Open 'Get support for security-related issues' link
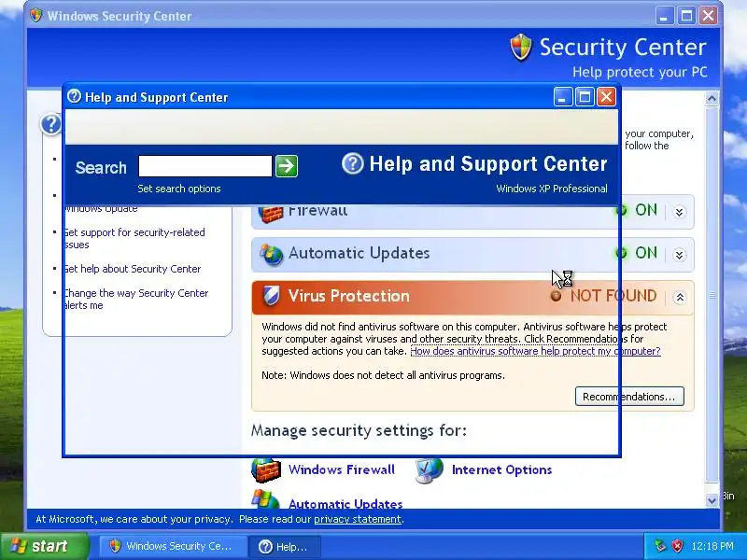The width and height of the screenshot is (747, 560). coord(134,238)
